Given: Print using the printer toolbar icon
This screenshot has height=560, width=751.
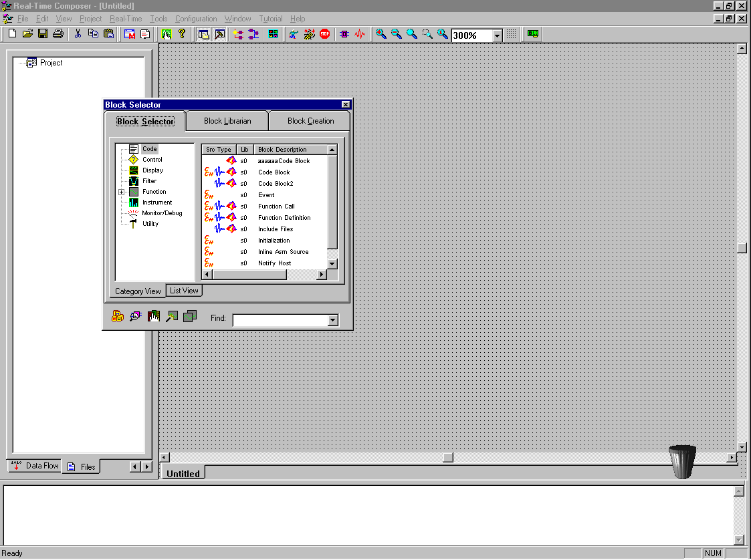Looking at the screenshot, I should pos(58,34).
